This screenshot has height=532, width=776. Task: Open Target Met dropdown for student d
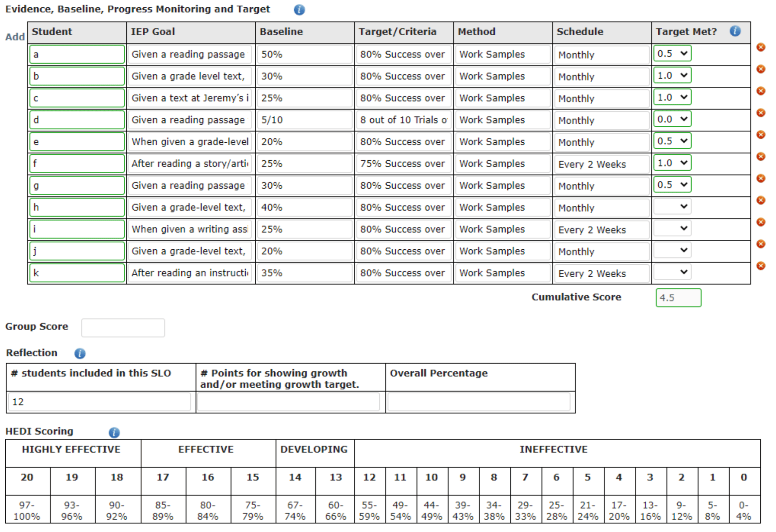(672, 119)
